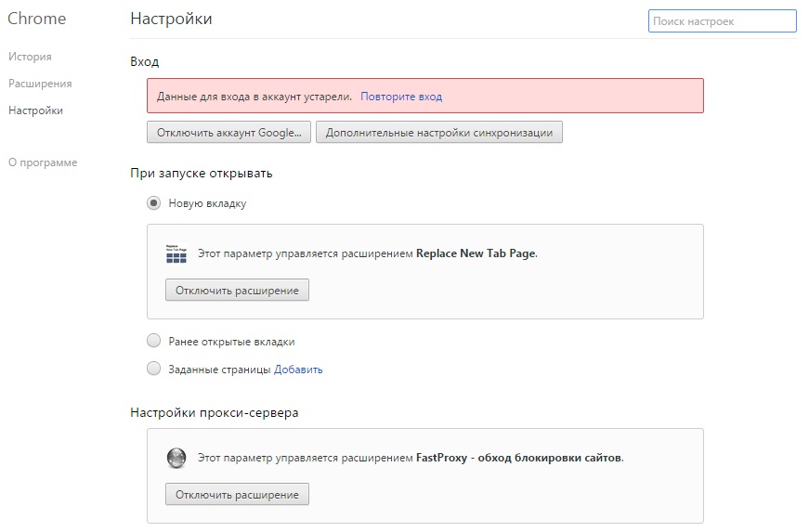This screenshot has height=532, width=809.
Task: Click the FastProxy globe extension icon
Action: (x=176, y=458)
